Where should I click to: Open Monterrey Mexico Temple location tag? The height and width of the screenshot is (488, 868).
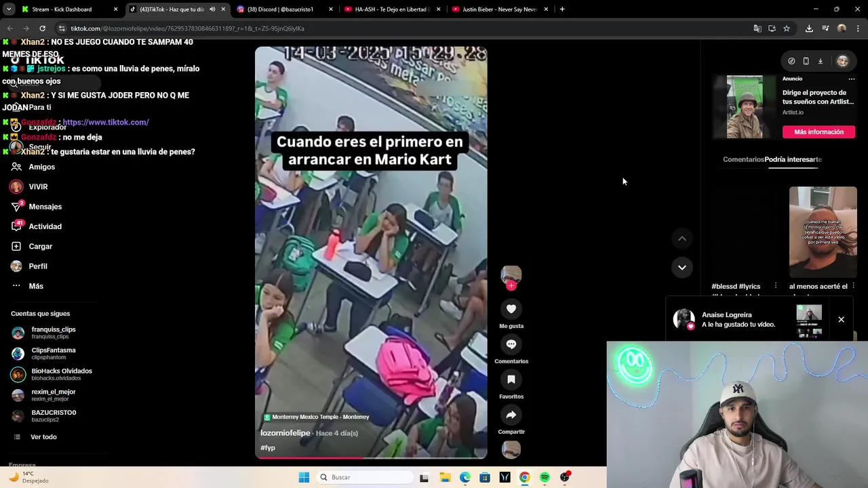316,417
